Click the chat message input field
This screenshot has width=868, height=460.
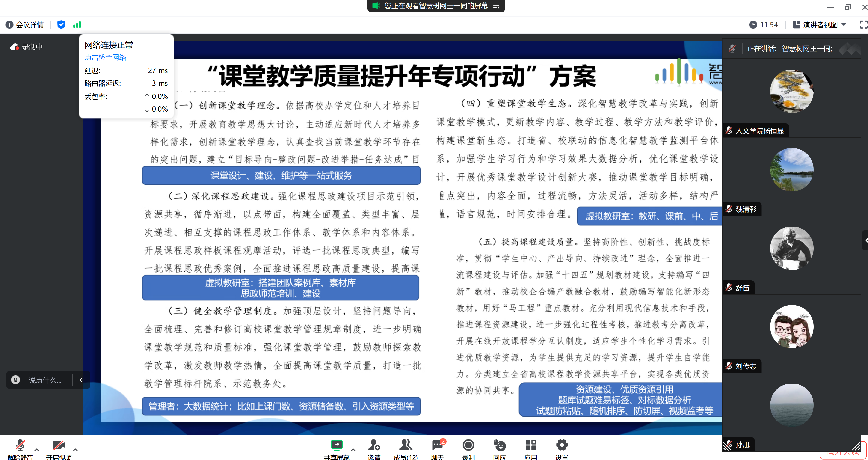click(45, 380)
